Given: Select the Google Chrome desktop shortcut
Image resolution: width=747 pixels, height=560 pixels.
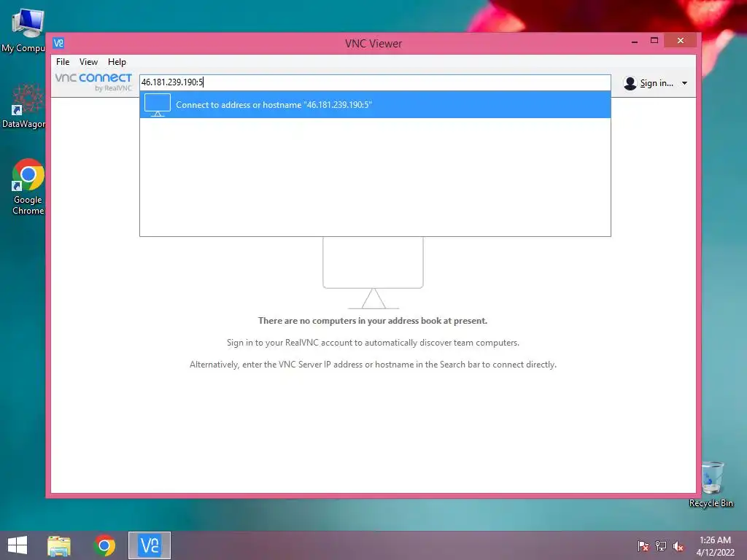Looking at the screenshot, I should tap(28, 187).
